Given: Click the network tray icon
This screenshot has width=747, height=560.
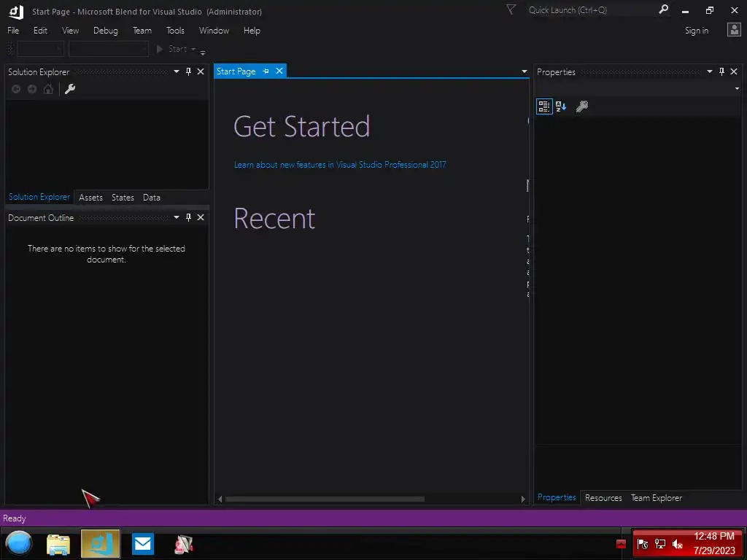Looking at the screenshot, I should point(659,544).
